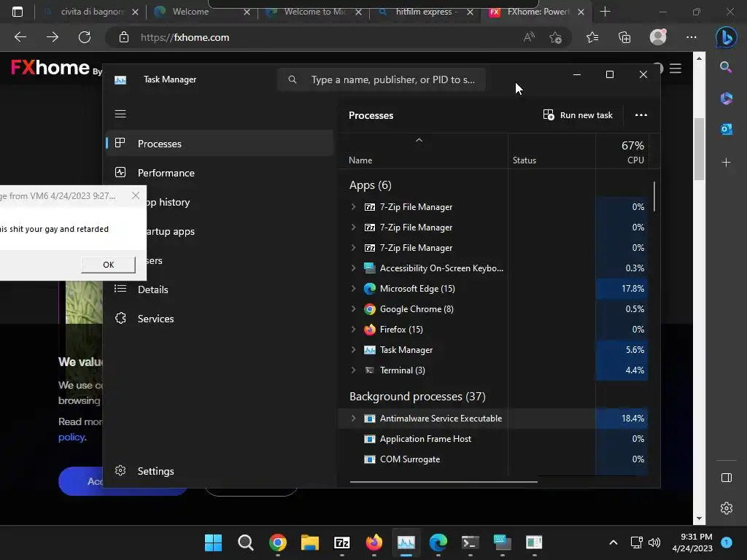Expand Microsoft Edge (15) process group
747x560 pixels.
pos(353,289)
